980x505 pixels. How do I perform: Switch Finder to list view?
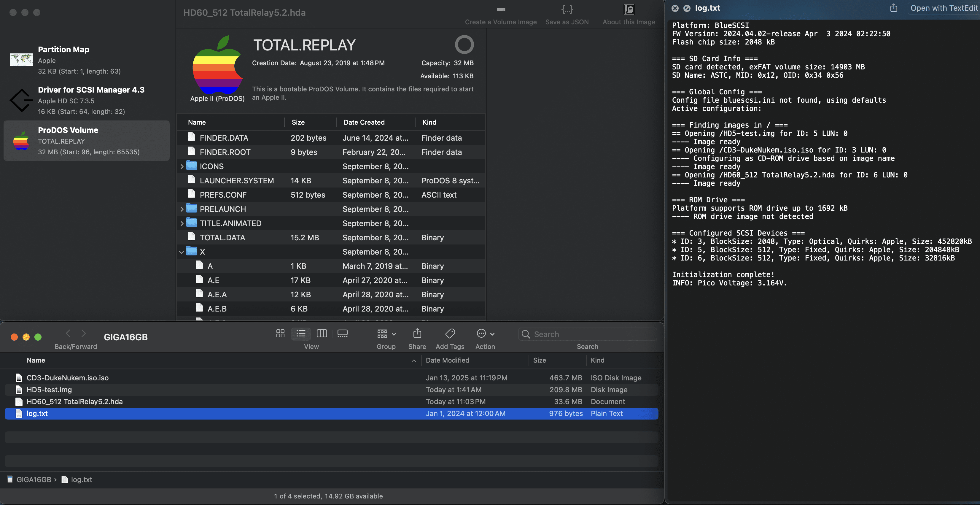pyautogui.click(x=301, y=334)
